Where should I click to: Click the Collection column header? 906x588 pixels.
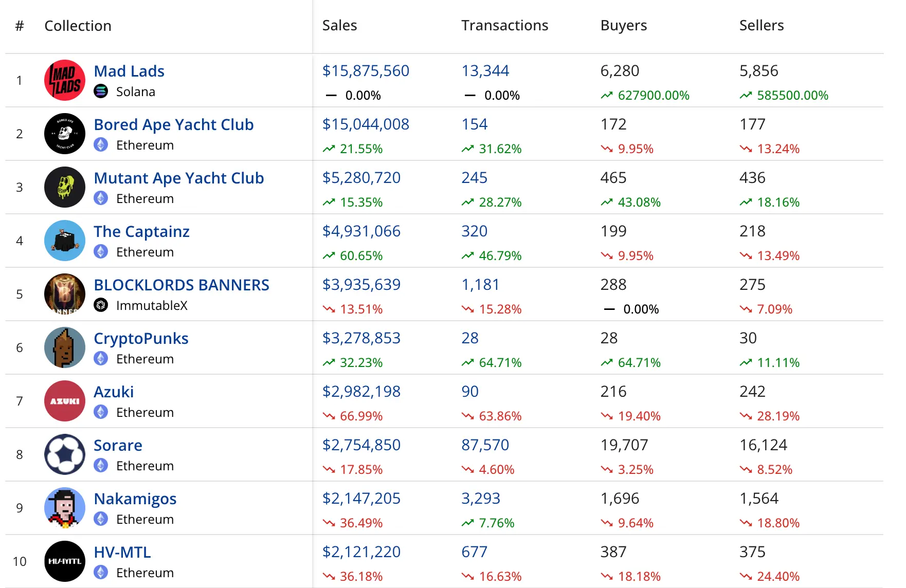(78, 26)
